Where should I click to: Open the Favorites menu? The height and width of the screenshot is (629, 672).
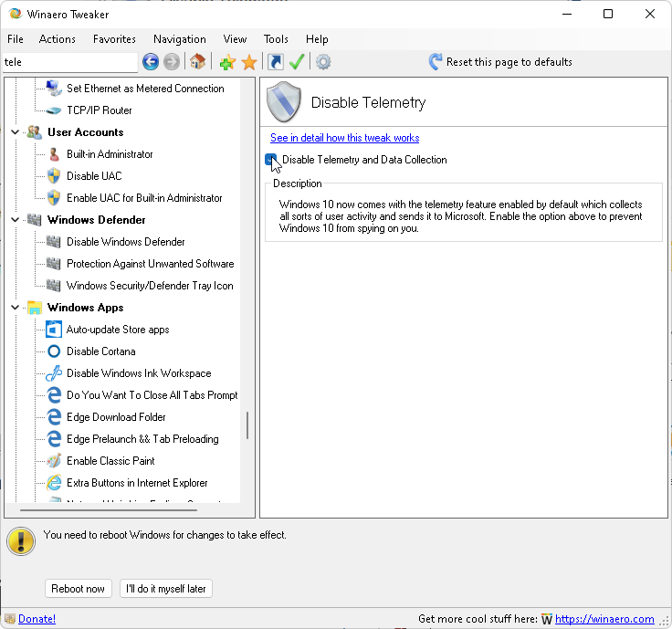click(114, 39)
